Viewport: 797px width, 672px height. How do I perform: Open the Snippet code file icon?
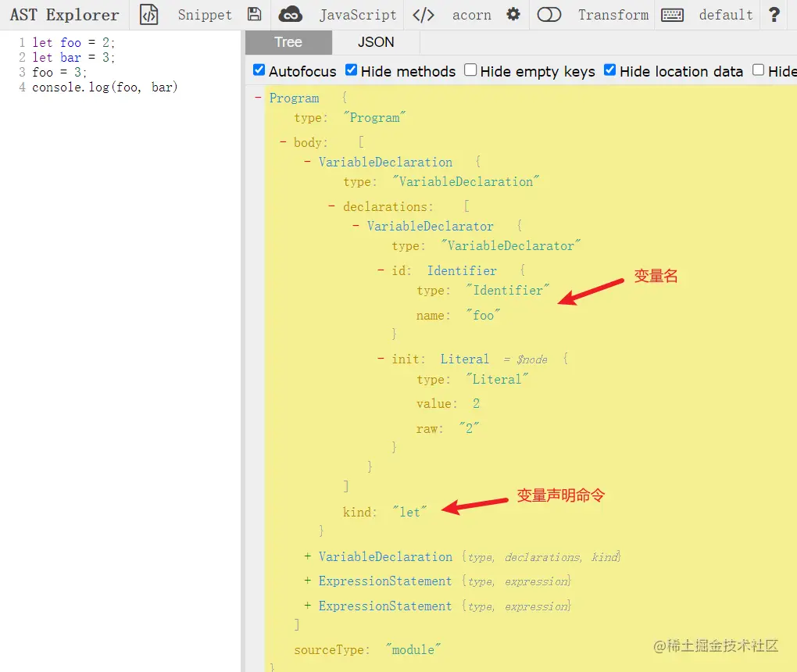[x=149, y=15]
